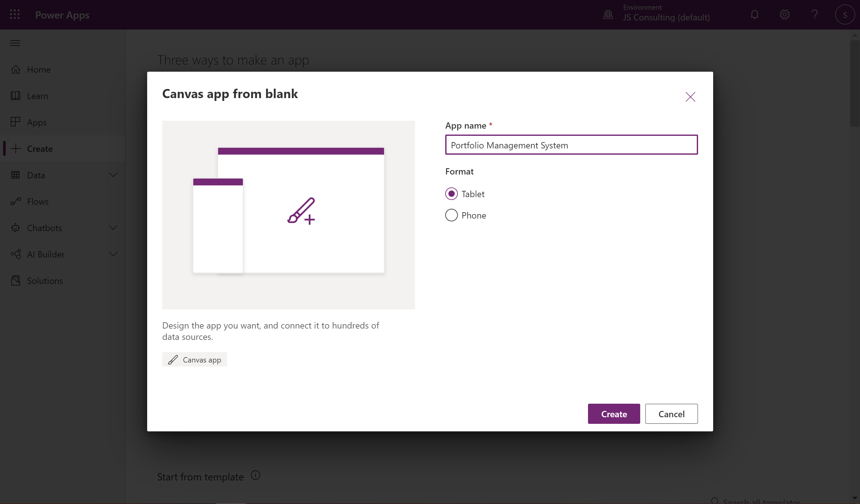Screen dimensions: 860x504
Task: Open the notifications bell
Action: coord(755,14)
